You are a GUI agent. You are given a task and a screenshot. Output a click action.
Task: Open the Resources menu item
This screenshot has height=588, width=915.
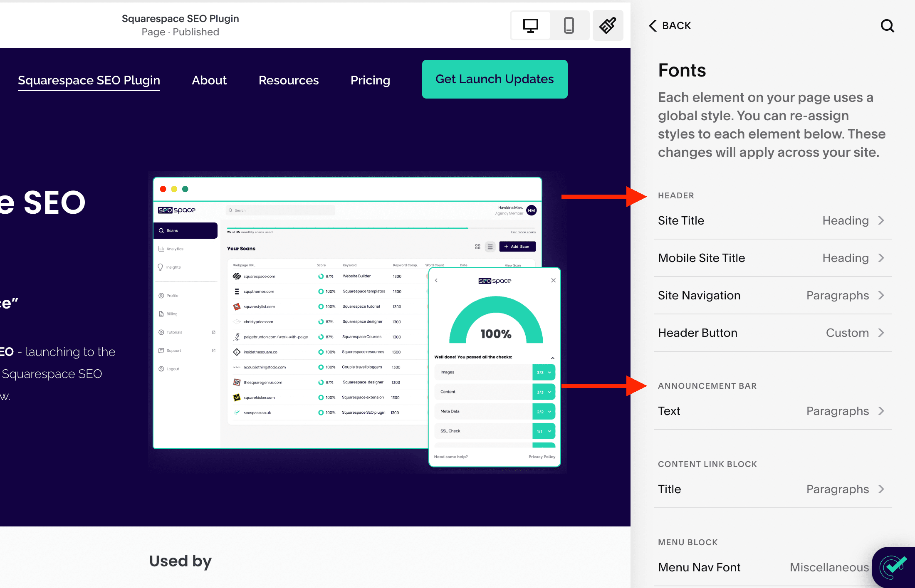(x=289, y=80)
